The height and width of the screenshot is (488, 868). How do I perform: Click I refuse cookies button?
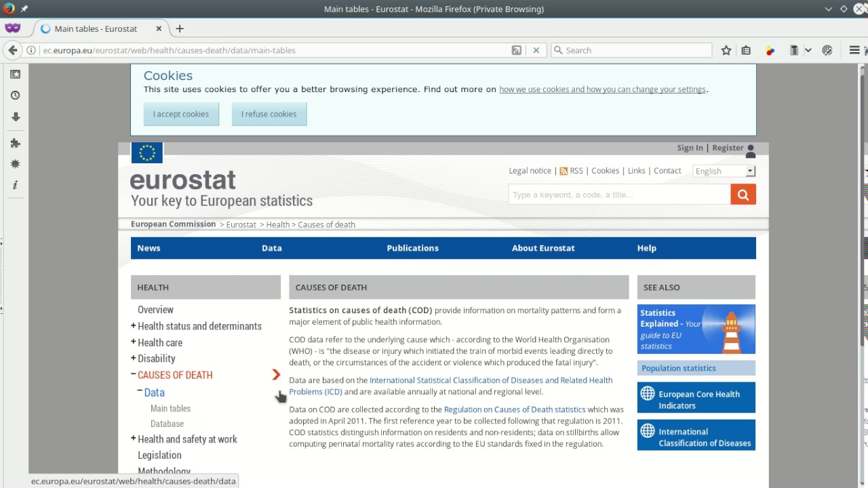coord(269,114)
